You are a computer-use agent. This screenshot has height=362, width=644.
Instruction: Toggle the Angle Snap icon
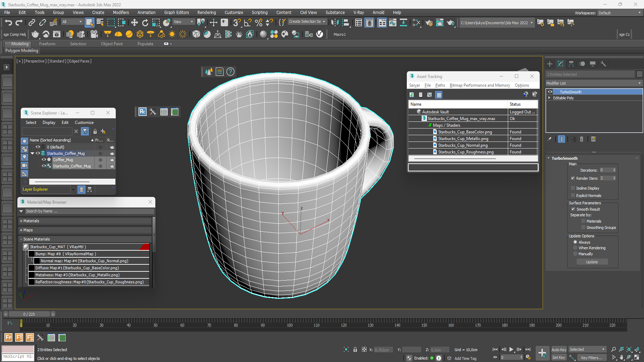248,22
